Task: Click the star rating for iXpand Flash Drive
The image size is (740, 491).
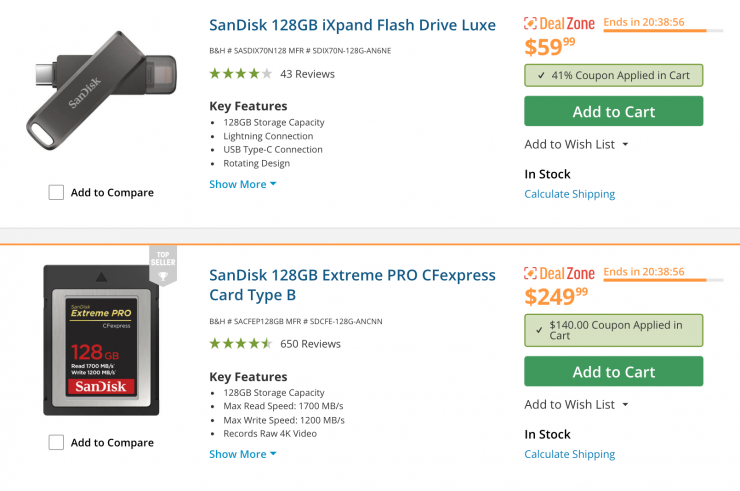Action: point(240,73)
